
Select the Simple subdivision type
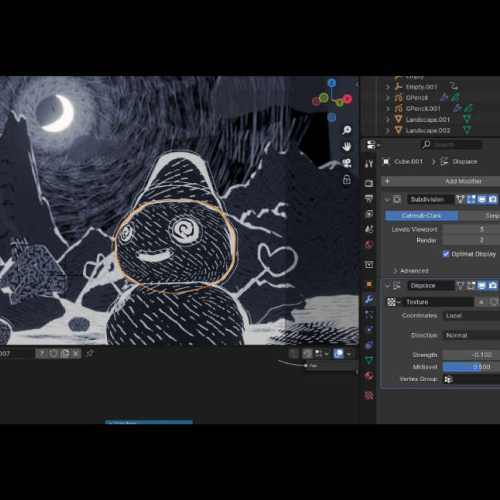pos(479,216)
